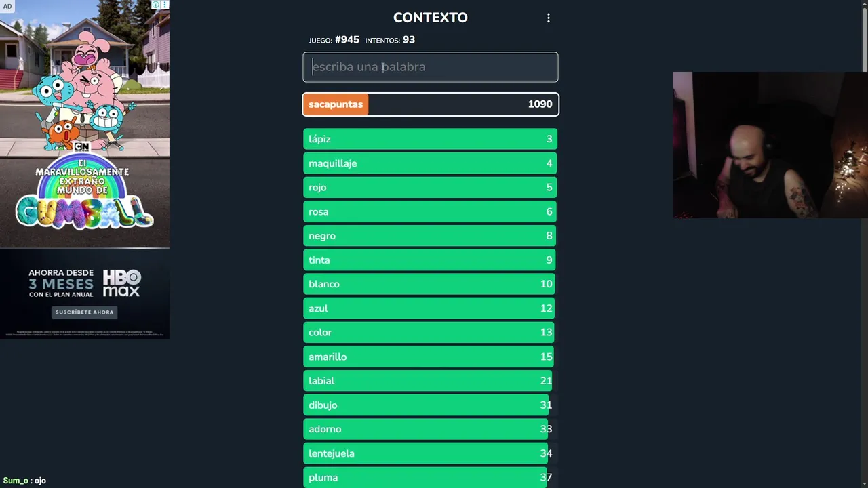Click the streamer webcam overlay
This screenshot has width=868, height=488.
click(770, 145)
